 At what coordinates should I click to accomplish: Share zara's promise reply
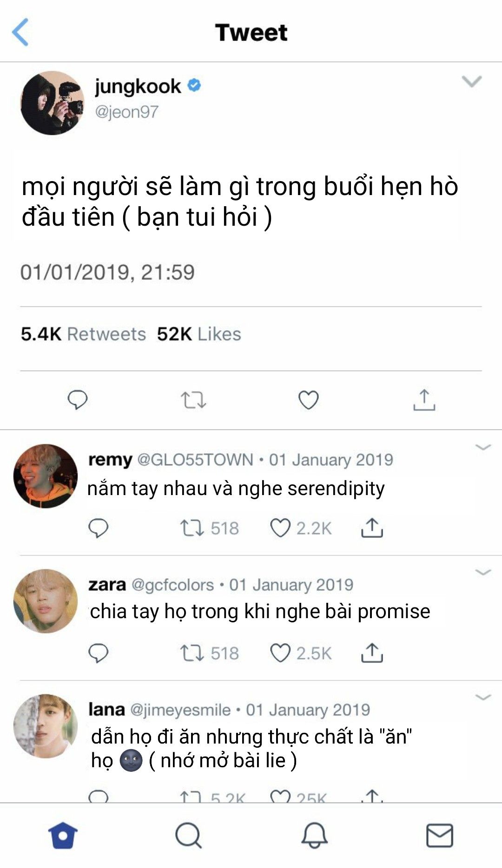point(372,652)
